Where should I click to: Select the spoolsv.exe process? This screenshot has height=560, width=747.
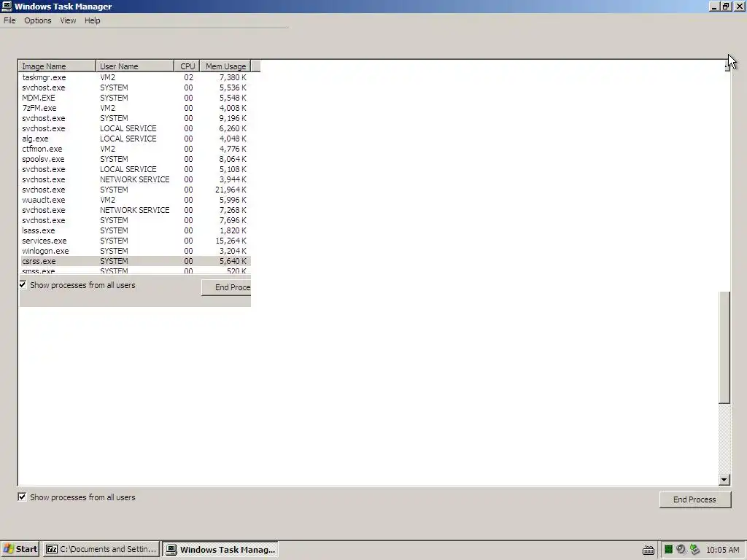(135, 159)
